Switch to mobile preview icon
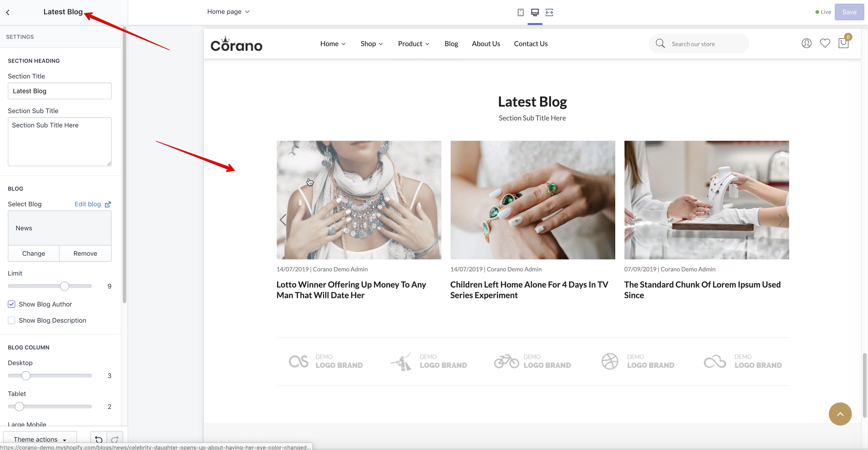The image size is (868, 450). (520, 12)
